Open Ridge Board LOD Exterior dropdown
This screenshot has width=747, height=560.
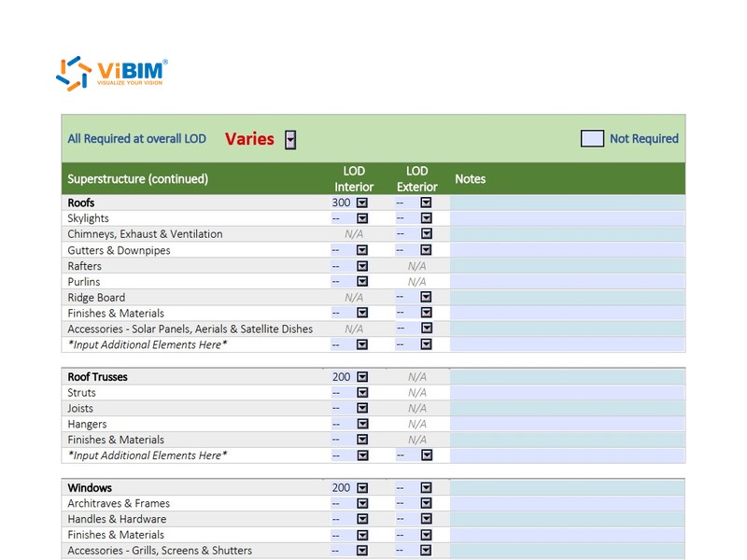426,297
